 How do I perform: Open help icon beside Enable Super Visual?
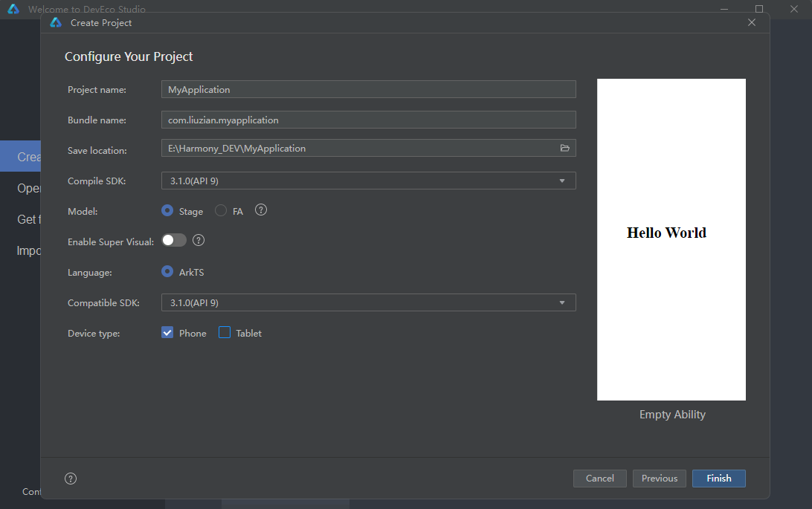(199, 240)
